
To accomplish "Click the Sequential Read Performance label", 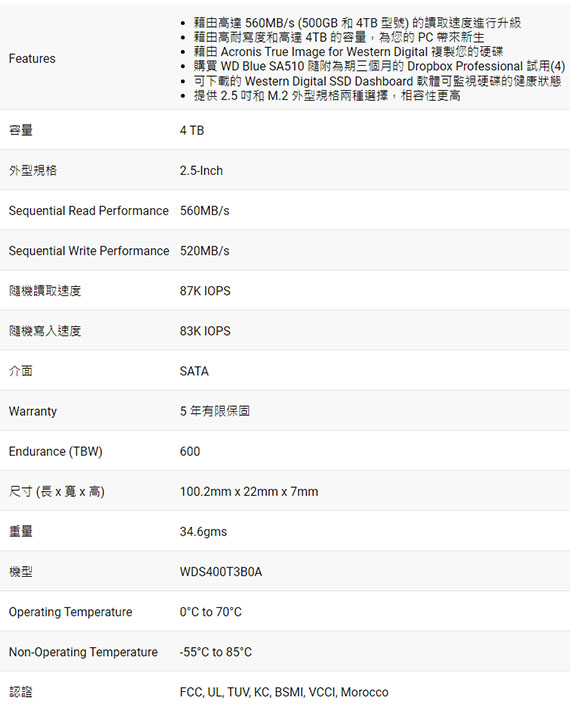I will (89, 211).
